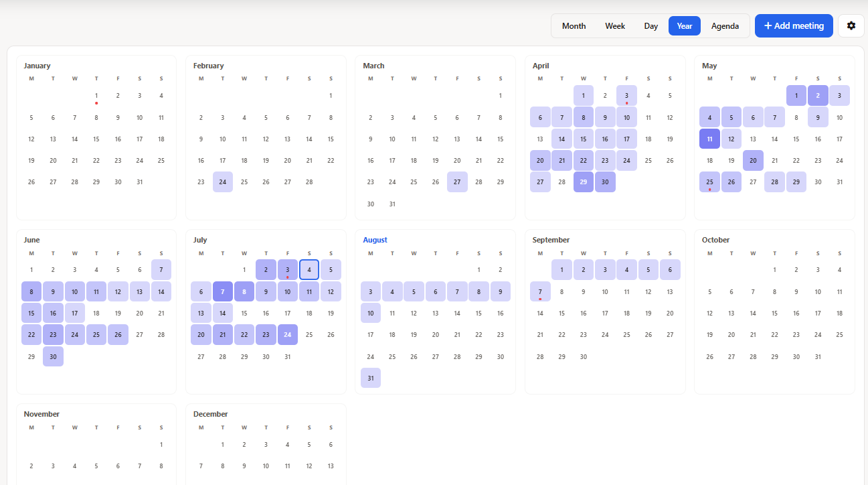Open the February month heading
868x485 pixels.
209,66
